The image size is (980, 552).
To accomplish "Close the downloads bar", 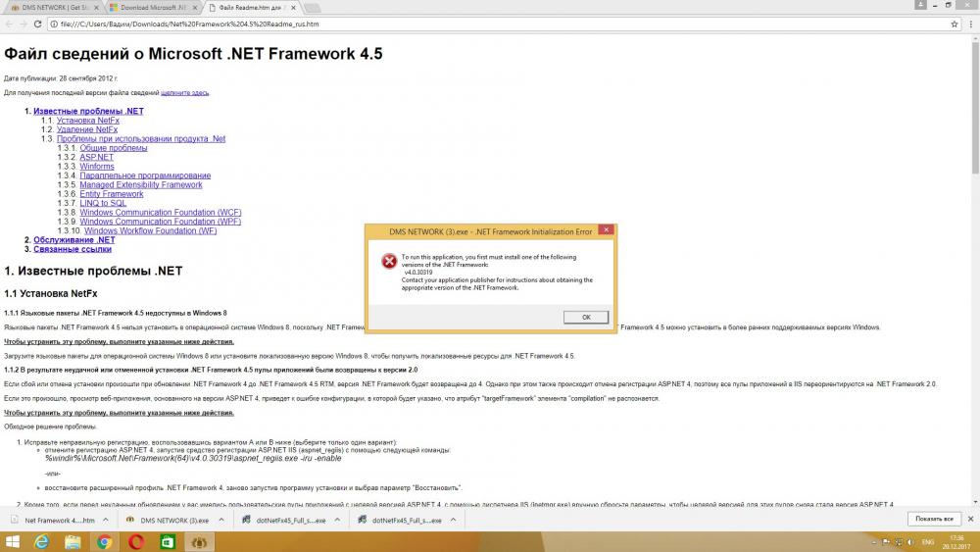I will tap(969, 519).
